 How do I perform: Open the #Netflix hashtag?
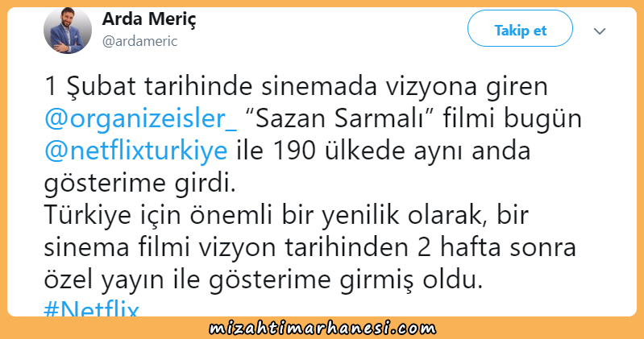(92, 308)
